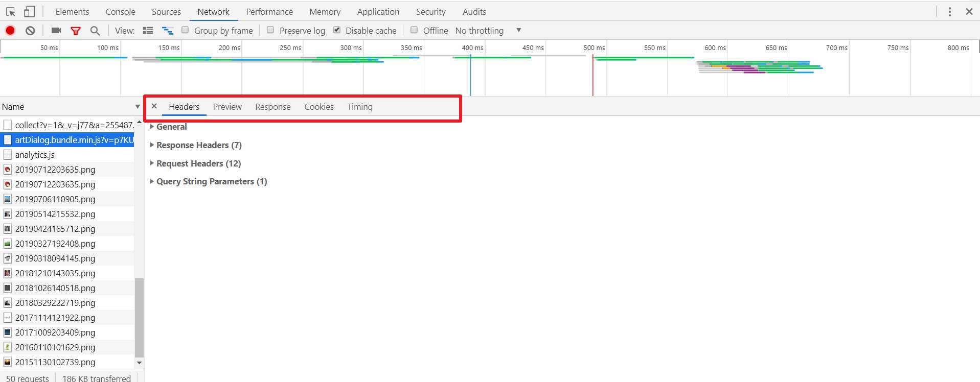Close DevTools with the X button
Screen dimensions: 980x382
969,11
